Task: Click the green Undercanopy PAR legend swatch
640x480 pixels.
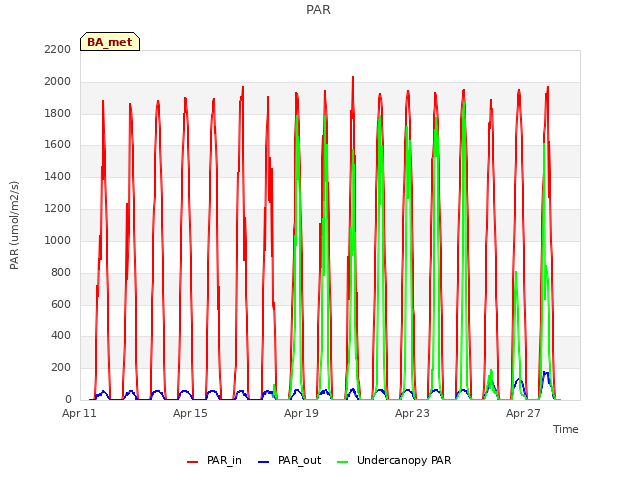Action: click(x=343, y=462)
